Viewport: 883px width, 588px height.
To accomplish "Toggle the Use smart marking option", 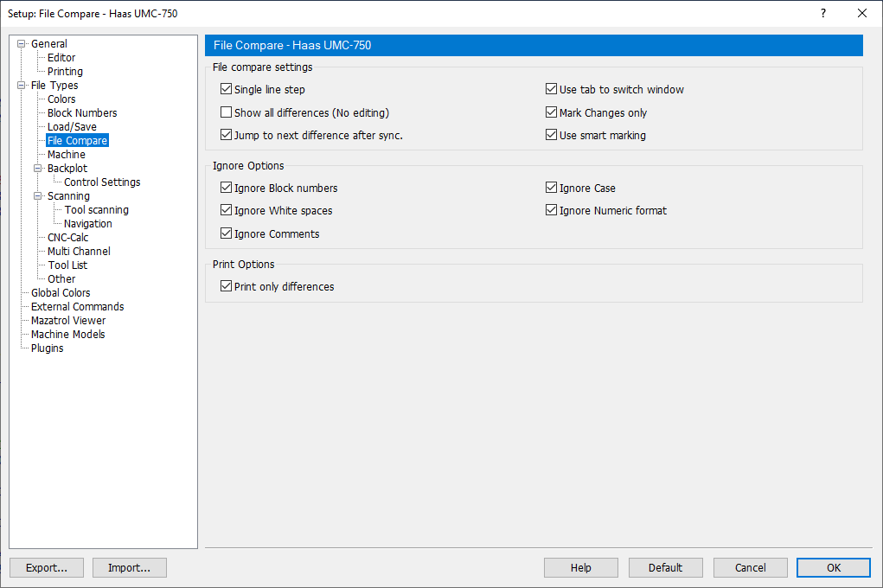I will (x=551, y=134).
